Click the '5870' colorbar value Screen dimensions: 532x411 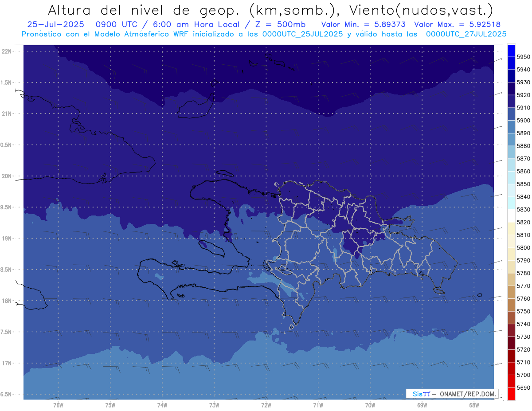coord(524,158)
